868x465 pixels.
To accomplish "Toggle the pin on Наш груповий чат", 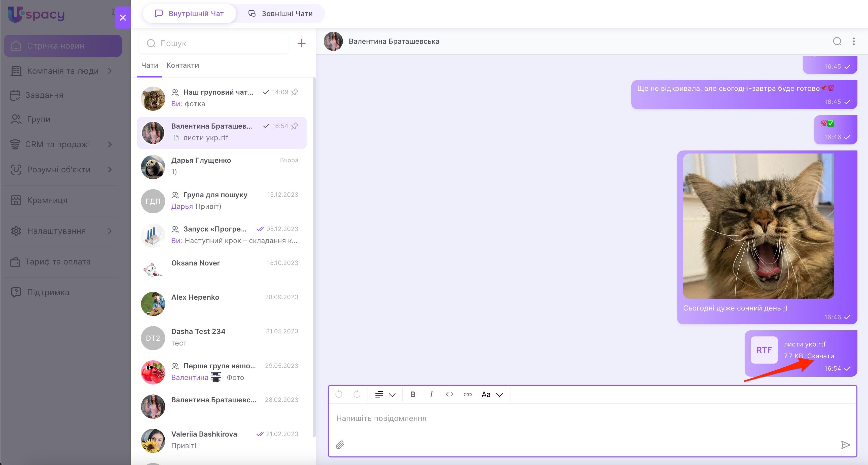I will [295, 92].
